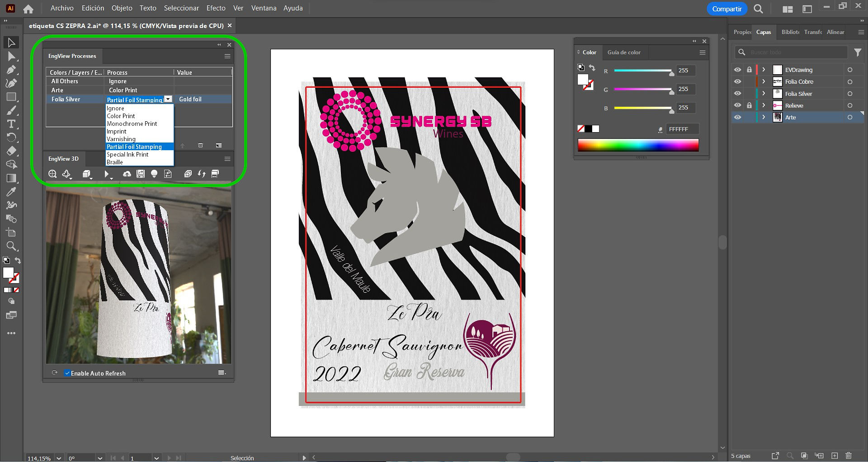The image size is (868, 462).
Task: Hide the Folia Cobre layer
Action: [738, 81]
